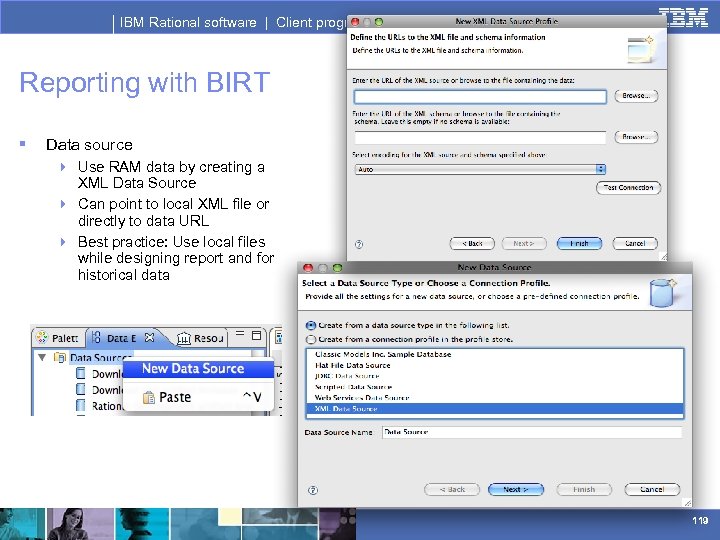720x540 pixels.
Task: Click Next in New Data Source dialog
Action: 516,489
